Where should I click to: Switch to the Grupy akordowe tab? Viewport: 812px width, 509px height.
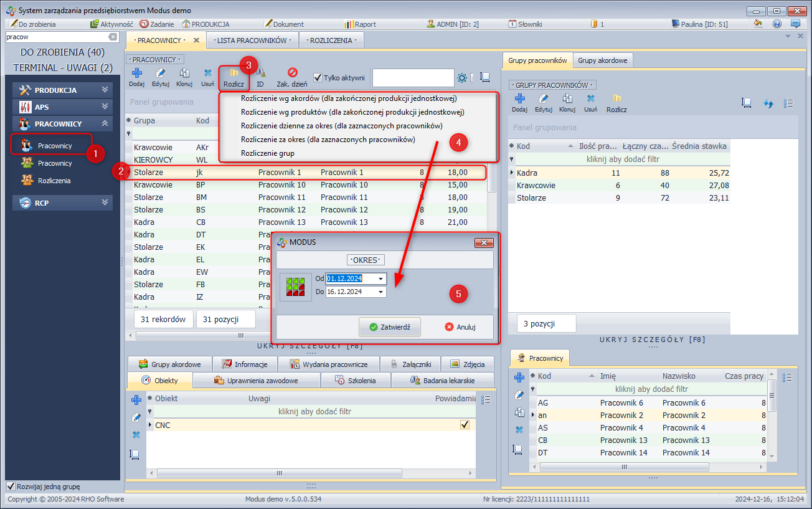click(603, 60)
